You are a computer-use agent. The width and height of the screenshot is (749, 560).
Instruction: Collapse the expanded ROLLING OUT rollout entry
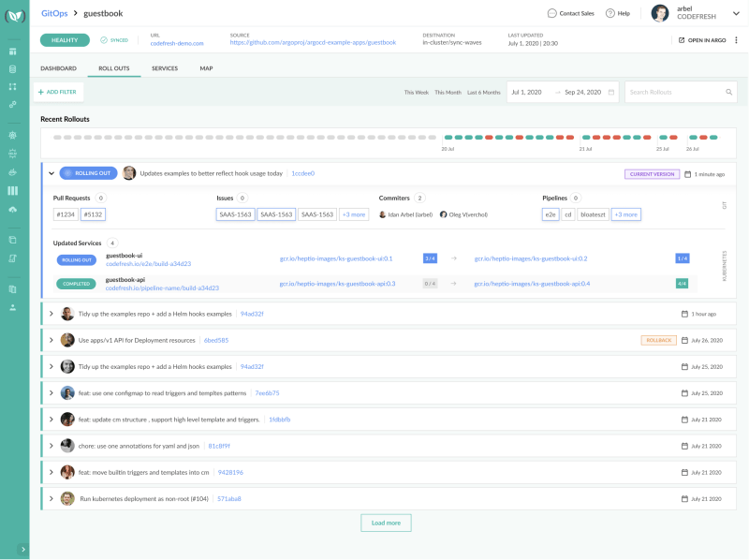point(52,172)
